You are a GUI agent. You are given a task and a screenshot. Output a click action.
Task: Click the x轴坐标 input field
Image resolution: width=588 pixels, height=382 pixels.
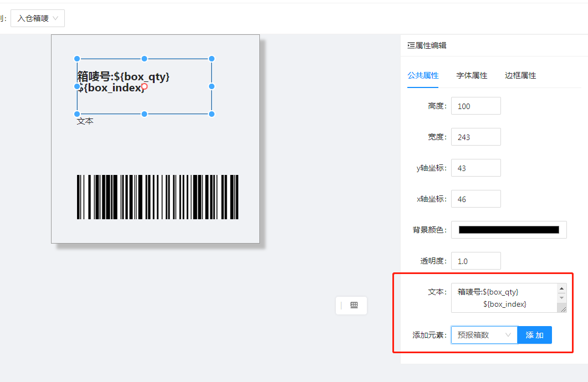[x=476, y=199]
